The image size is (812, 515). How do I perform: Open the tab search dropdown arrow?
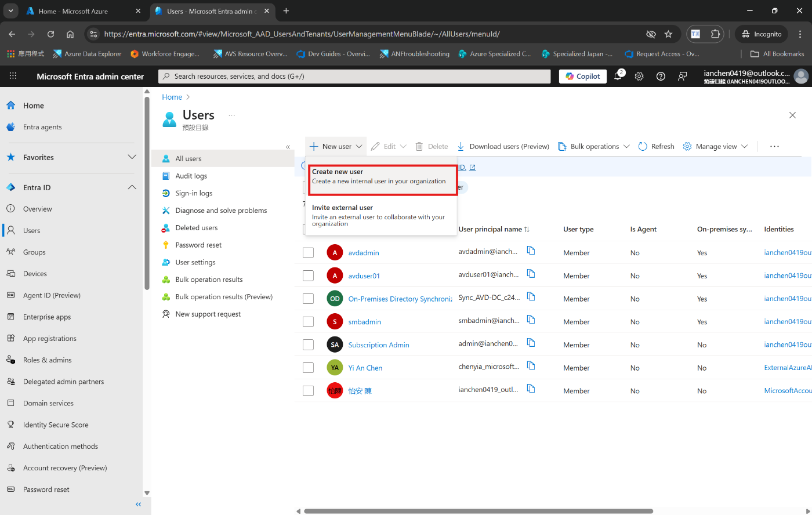point(10,11)
